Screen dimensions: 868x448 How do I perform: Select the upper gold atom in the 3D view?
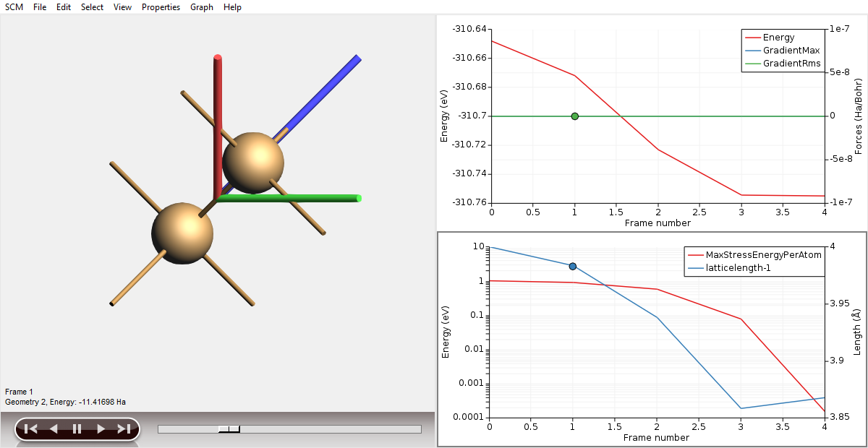(253, 163)
